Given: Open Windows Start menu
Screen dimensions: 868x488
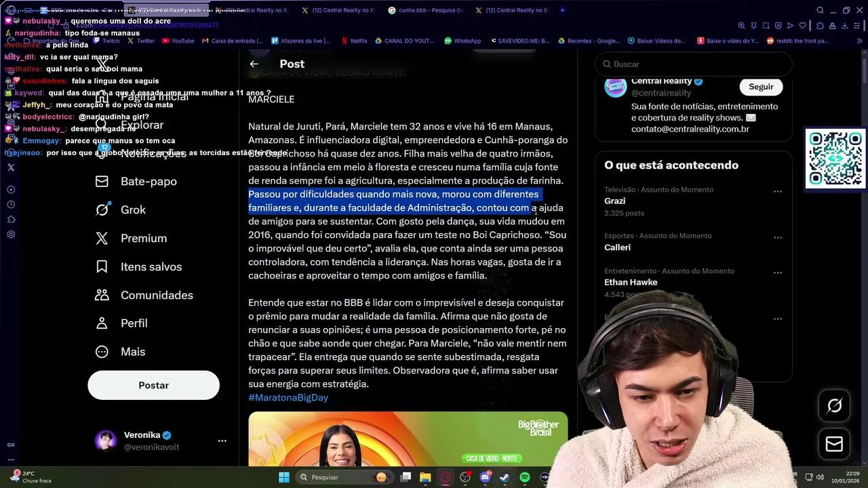Looking at the screenshot, I should [x=283, y=477].
